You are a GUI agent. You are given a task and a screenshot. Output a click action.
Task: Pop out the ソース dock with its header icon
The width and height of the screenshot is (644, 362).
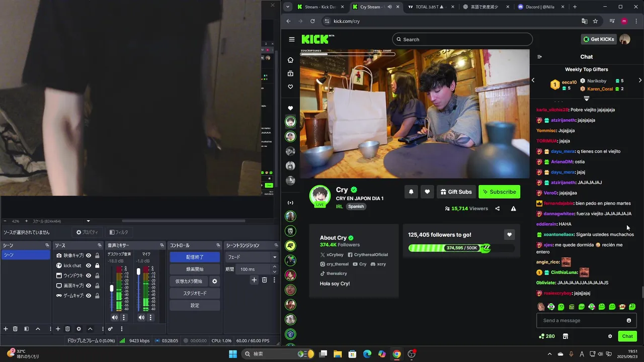pos(100,245)
